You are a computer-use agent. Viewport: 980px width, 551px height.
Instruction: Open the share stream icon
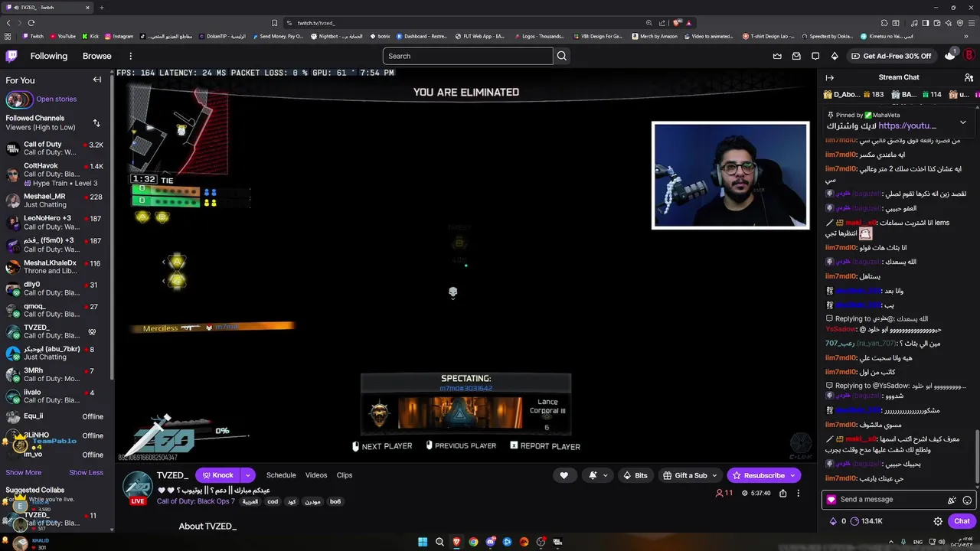point(782,494)
